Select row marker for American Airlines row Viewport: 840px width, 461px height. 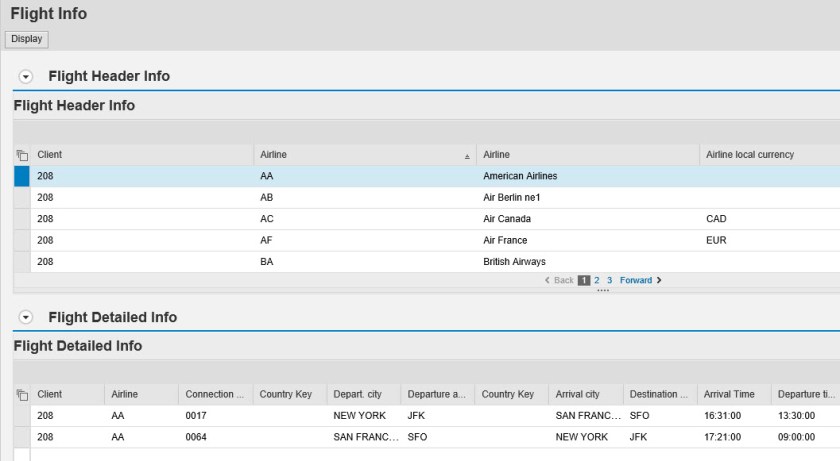coord(22,176)
